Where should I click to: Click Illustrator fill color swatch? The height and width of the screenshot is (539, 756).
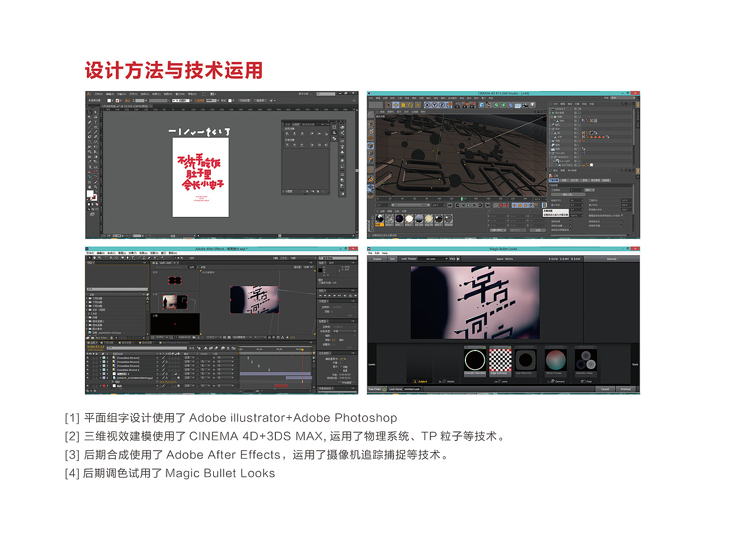(90, 194)
